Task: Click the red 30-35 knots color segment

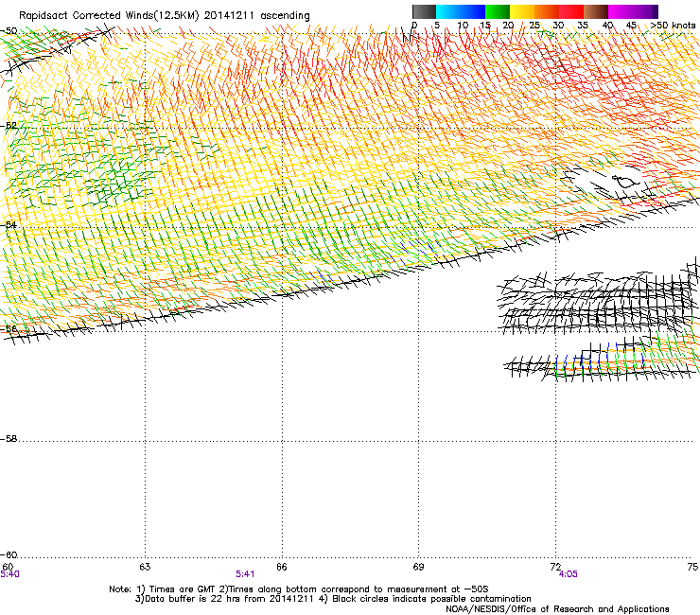Action: click(x=571, y=11)
